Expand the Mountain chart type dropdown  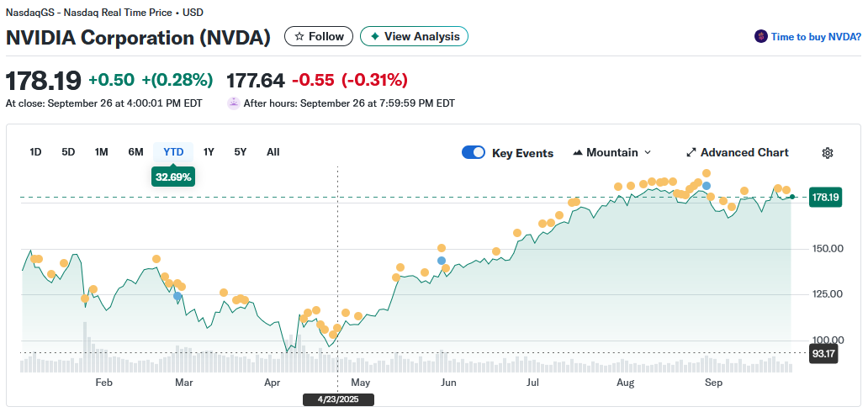click(647, 152)
